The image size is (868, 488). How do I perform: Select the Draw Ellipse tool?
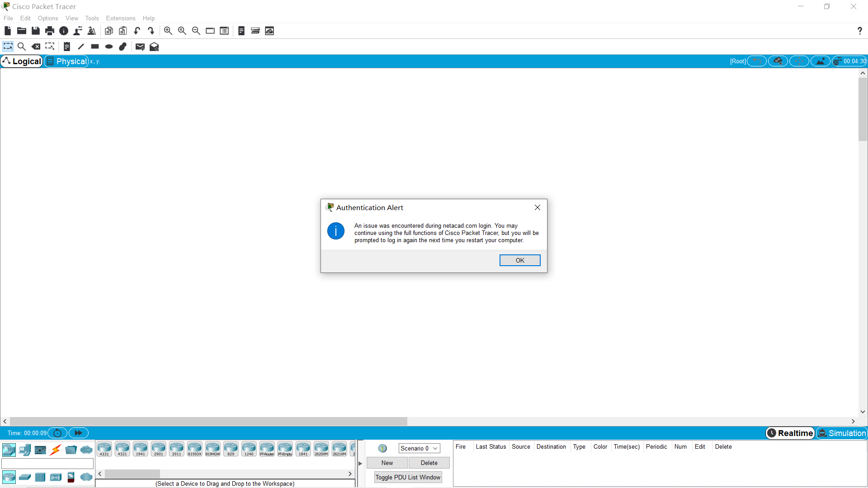[109, 47]
